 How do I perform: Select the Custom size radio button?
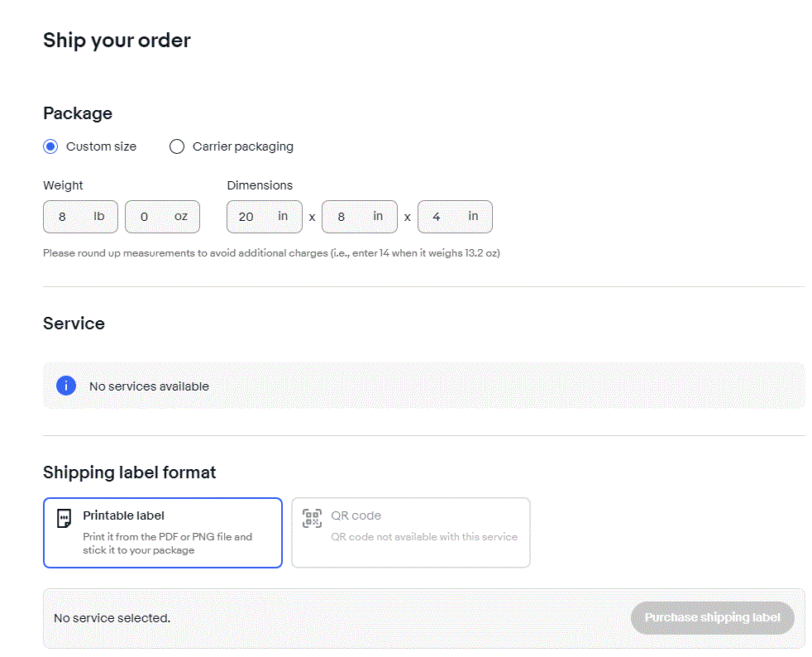point(51,146)
